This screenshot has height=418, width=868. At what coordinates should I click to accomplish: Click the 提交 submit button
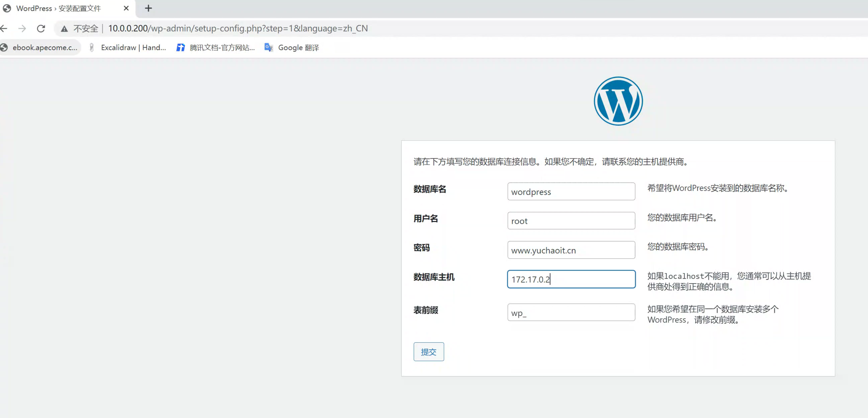tap(429, 352)
